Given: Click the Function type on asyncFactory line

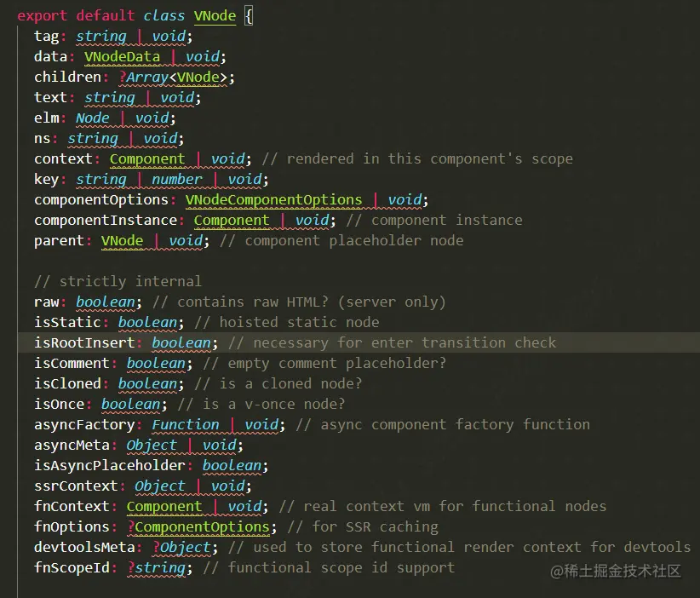Looking at the screenshot, I should 186,425.
